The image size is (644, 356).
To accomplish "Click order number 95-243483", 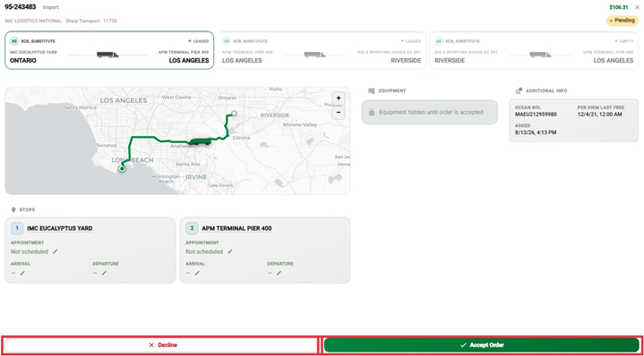I will pyautogui.click(x=21, y=7).
